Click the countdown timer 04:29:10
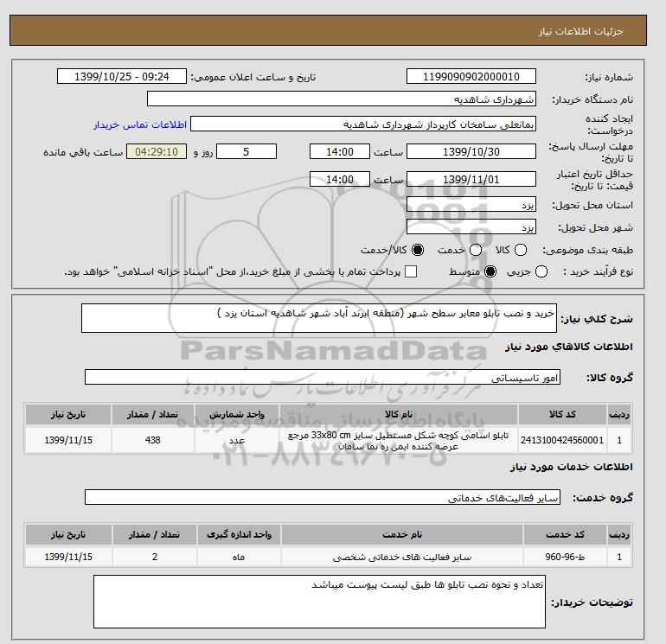The width and height of the screenshot is (666, 644). tap(157, 151)
